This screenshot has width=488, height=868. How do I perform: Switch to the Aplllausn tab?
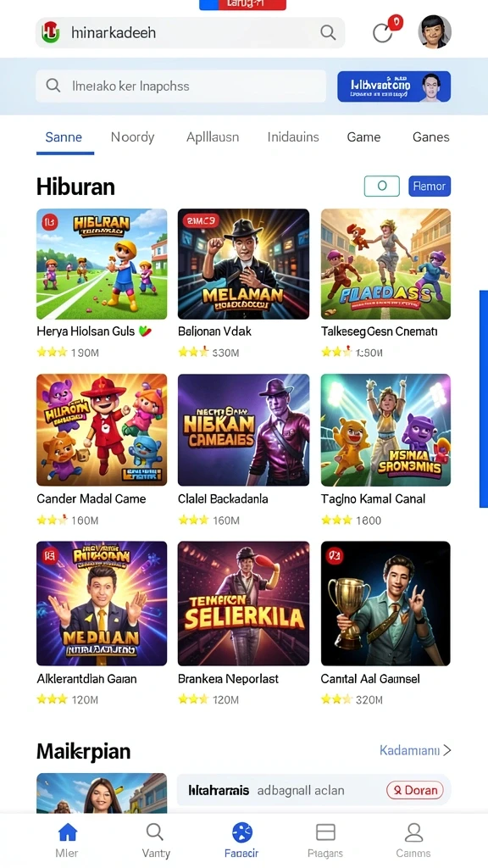pos(213,136)
